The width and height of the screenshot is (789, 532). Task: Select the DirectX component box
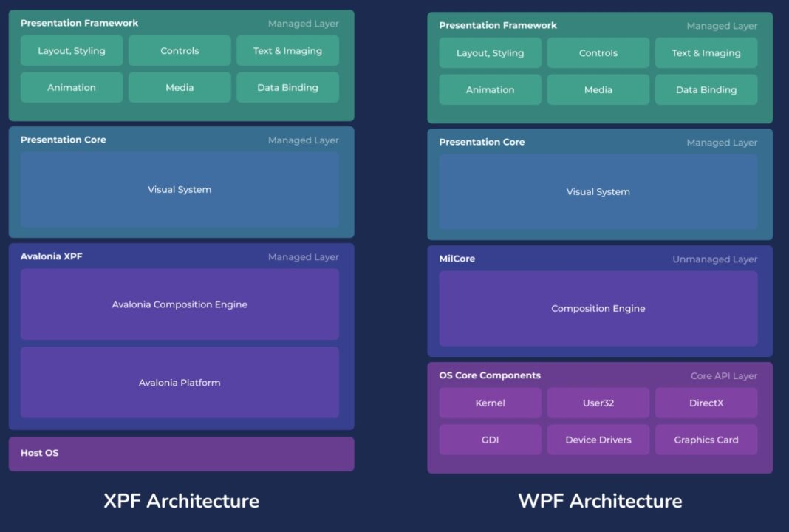click(706, 403)
